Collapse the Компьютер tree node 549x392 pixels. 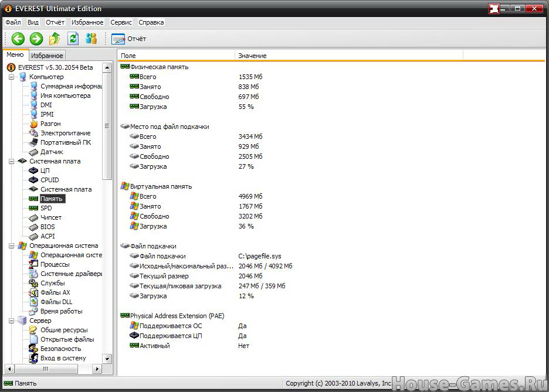(x=12, y=77)
